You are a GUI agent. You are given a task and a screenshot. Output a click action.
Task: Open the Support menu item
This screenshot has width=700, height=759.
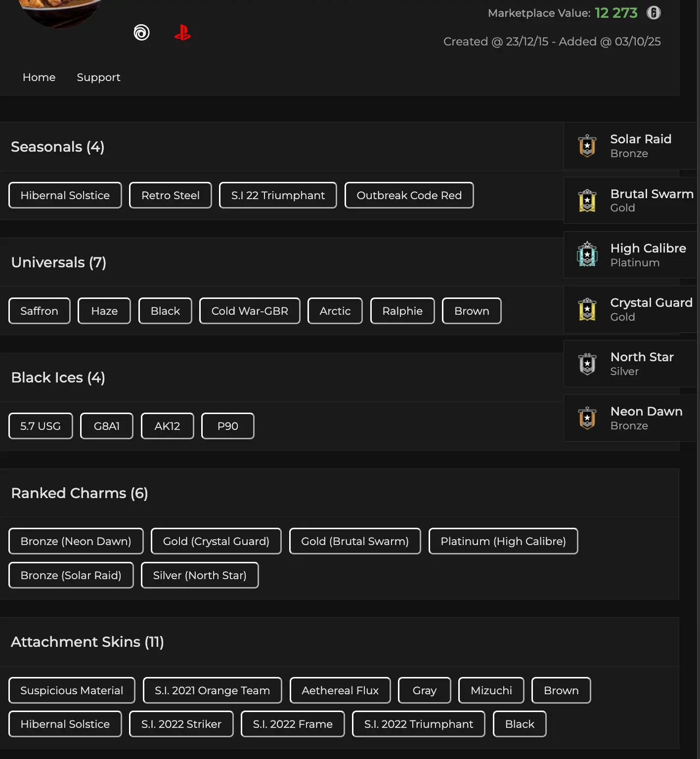[x=98, y=78]
